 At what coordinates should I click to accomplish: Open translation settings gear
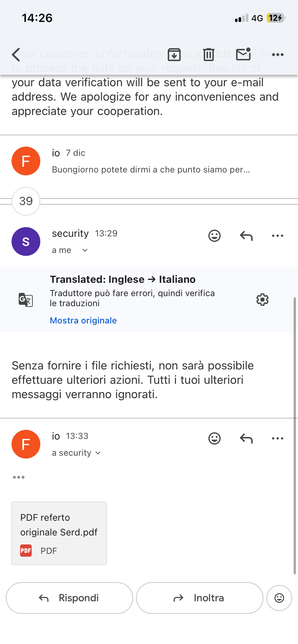coord(262,299)
